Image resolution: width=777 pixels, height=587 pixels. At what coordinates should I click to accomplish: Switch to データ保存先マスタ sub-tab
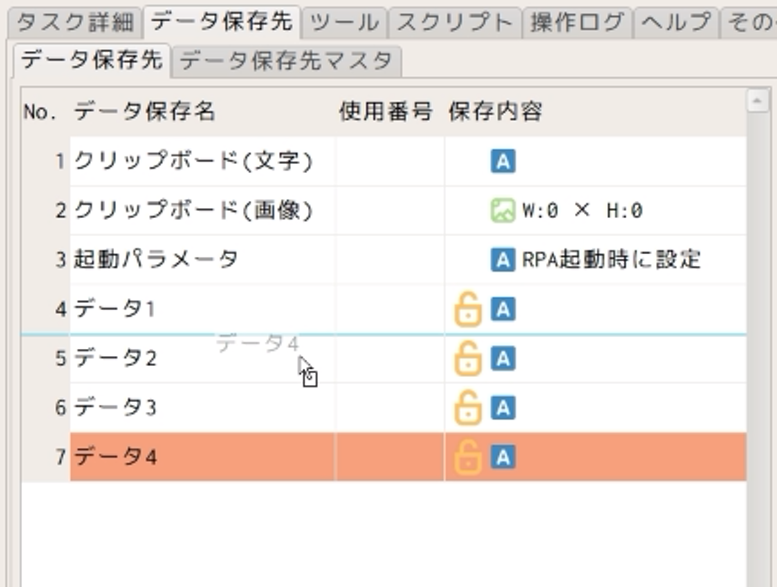click(x=286, y=61)
